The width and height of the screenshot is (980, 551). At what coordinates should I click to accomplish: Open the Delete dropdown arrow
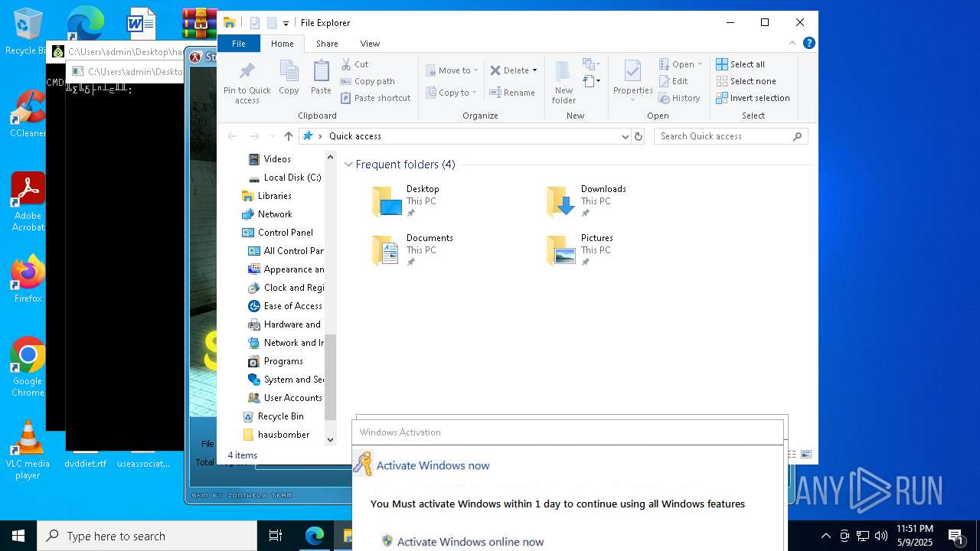coord(534,70)
